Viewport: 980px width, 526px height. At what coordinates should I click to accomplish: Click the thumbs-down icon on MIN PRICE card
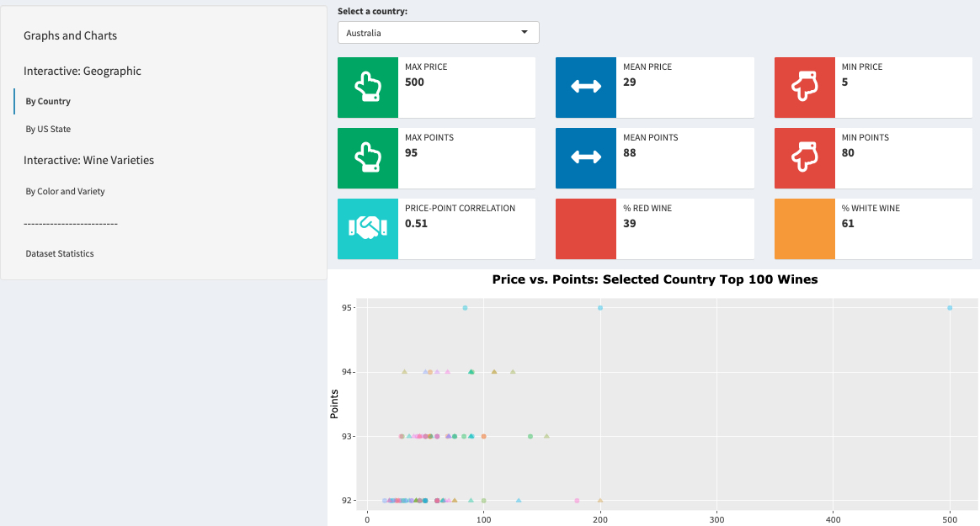(804, 88)
